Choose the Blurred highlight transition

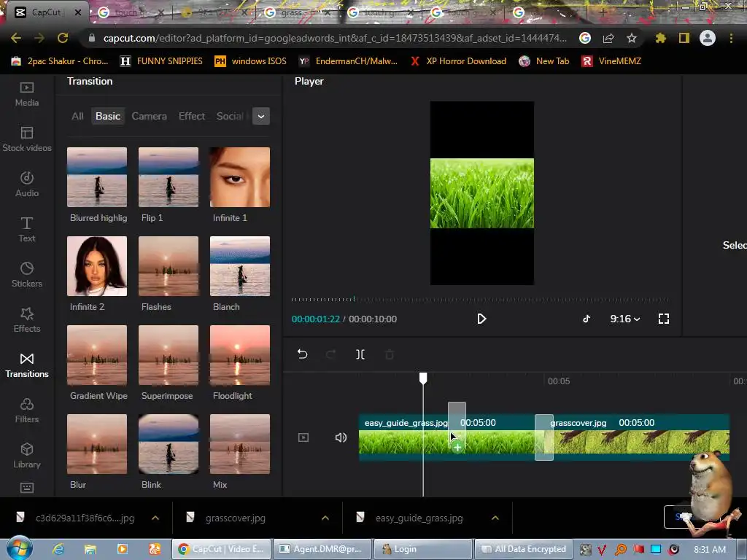(97, 177)
